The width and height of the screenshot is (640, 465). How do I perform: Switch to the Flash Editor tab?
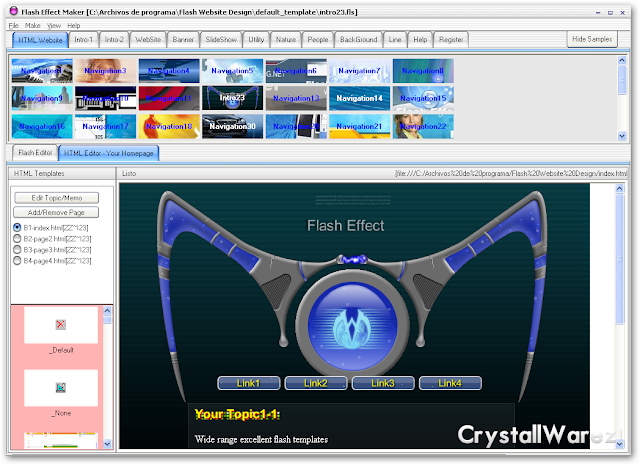35,153
